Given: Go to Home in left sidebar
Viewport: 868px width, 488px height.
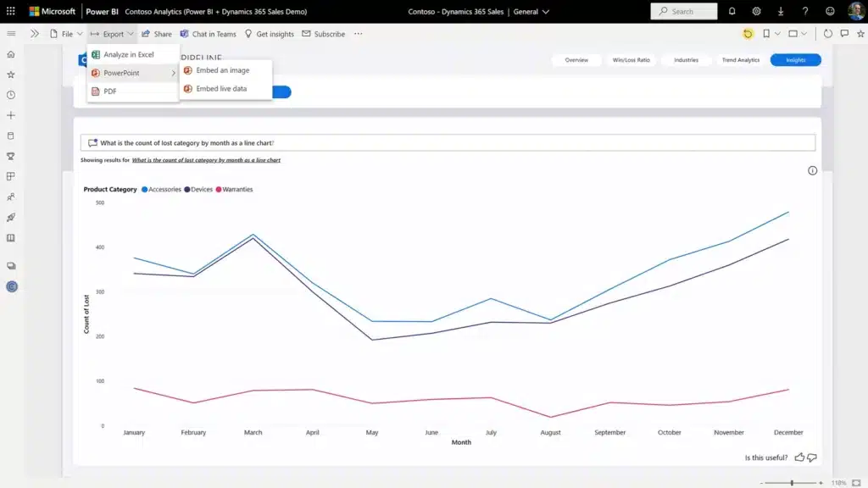Looking at the screenshot, I should [11, 54].
